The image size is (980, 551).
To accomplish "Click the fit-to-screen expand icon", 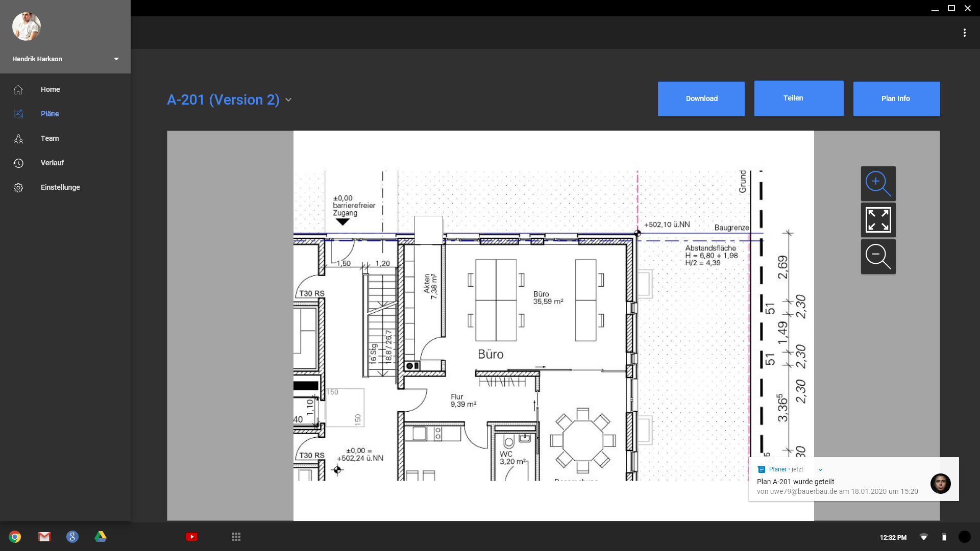I will pyautogui.click(x=878, y=220).
